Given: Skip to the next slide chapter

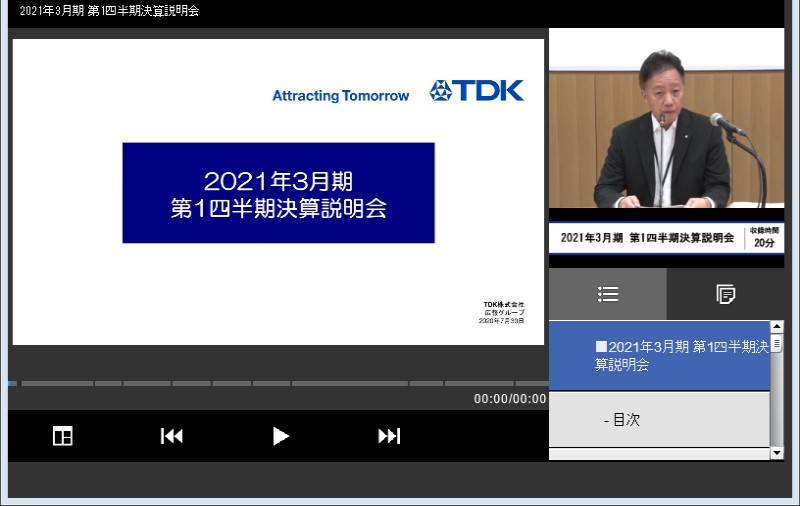Looking at the screenshot, I should [x=389, y=436].
